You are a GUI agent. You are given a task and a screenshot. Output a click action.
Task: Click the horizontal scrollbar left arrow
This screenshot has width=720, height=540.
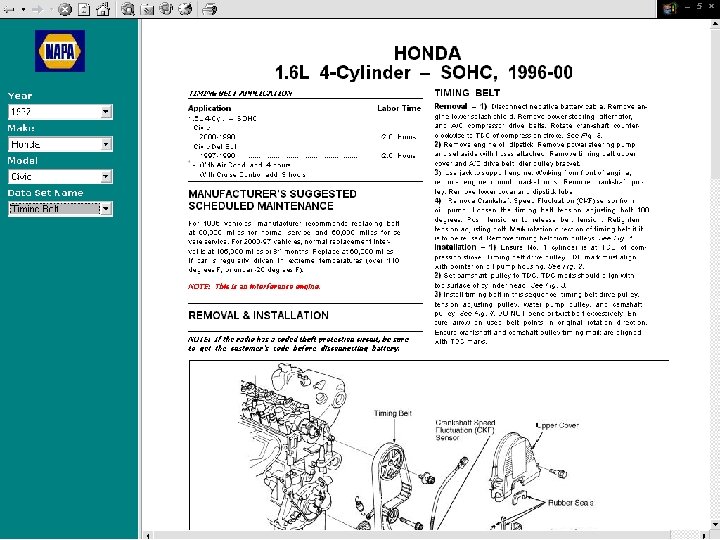(148, 535)
